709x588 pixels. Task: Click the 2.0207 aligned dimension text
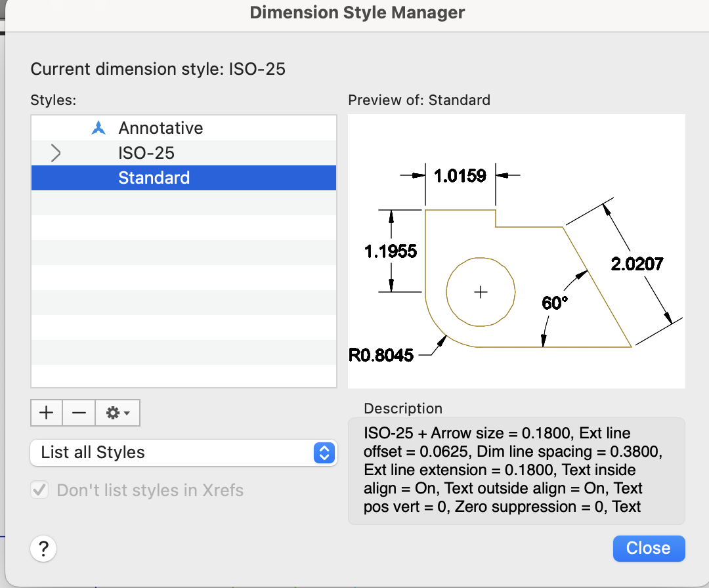click(637, 264)
